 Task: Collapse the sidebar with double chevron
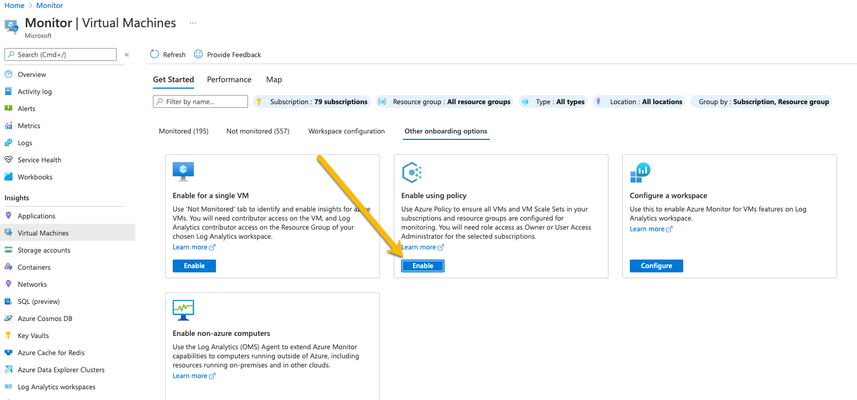click(x=127, y=55)
